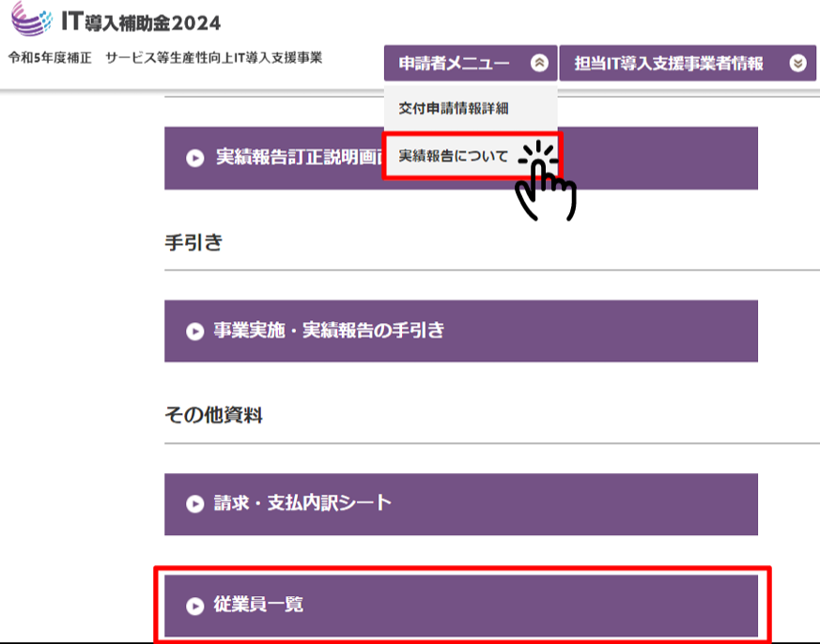Viewport: 820px width, 644px height.
Task: Click the 手引き section heading
Action: click(193, 243)
